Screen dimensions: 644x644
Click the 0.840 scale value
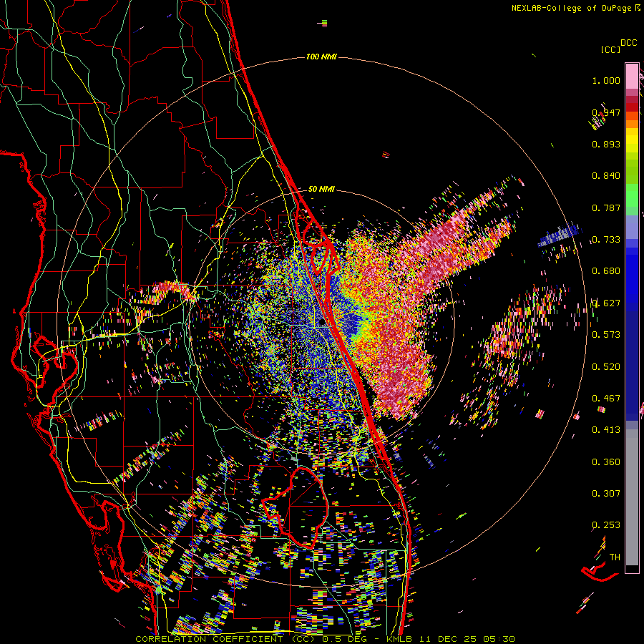coord(606,176)
